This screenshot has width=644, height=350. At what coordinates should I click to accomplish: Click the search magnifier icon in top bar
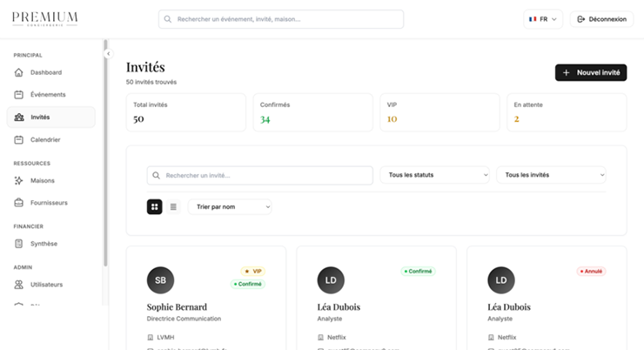(x=169, y=19)
